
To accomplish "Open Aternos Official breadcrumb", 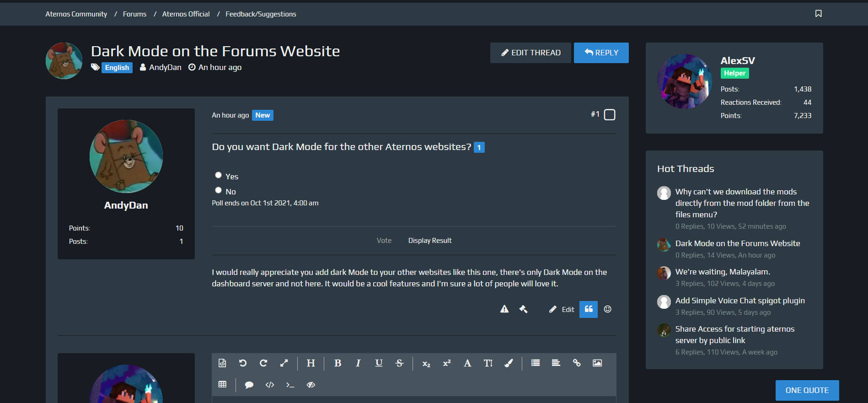I will click(x=186, y=14).
